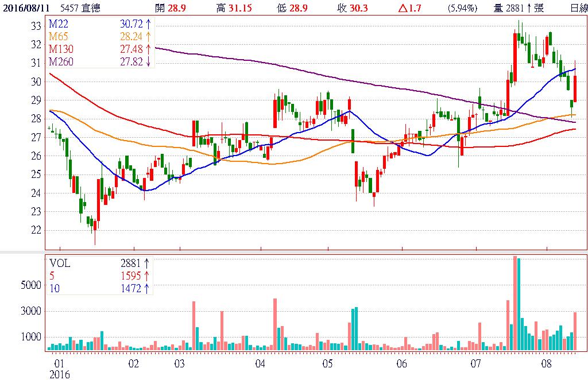Click the 日線 daily chart label

tap(578, 8)
